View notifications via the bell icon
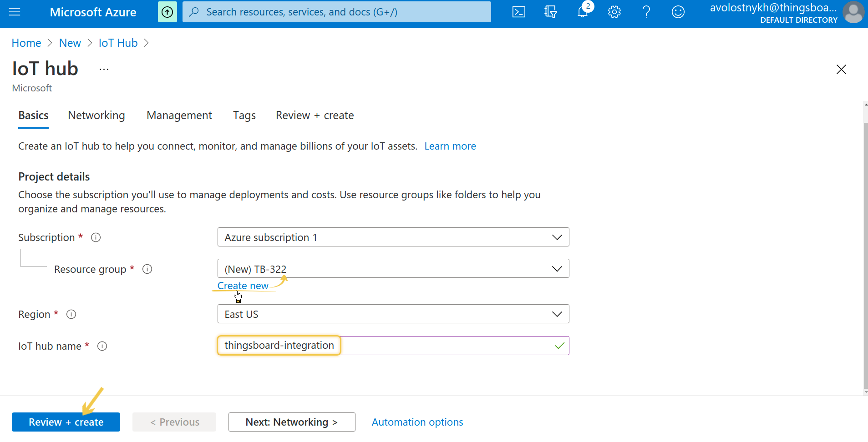This screenshot has width=868, height=442. (583, 12)
